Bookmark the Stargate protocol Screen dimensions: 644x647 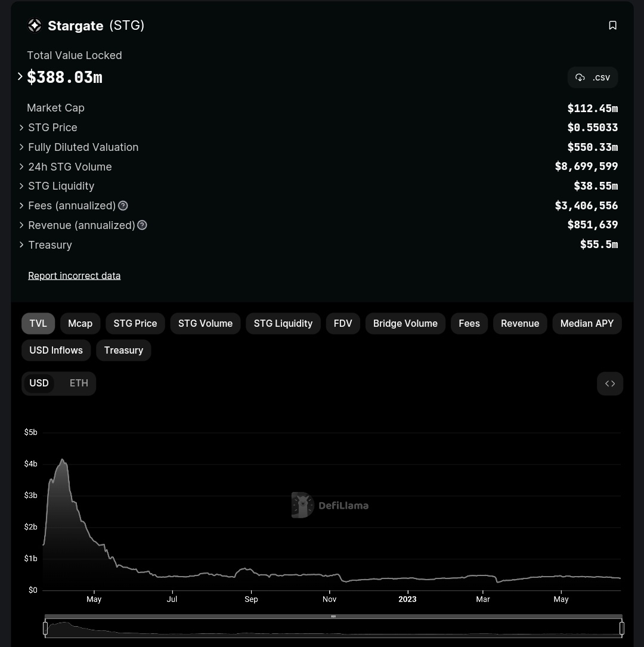point(612,25)
